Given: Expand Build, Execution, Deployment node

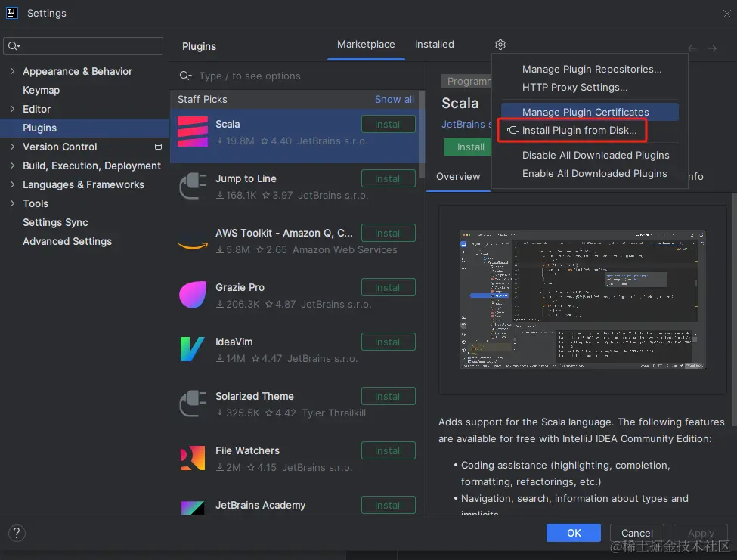Looking at the screenshot, I should point(13,166).
